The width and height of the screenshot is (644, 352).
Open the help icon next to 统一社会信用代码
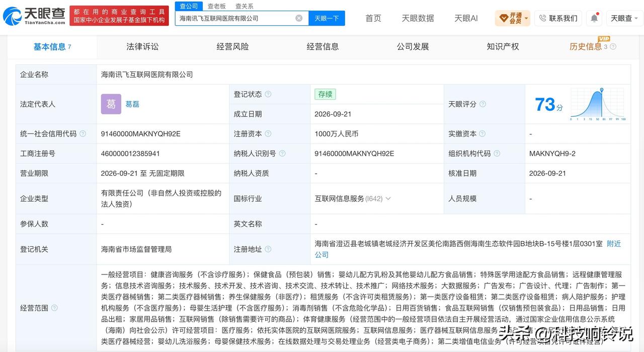coord(83,133)
